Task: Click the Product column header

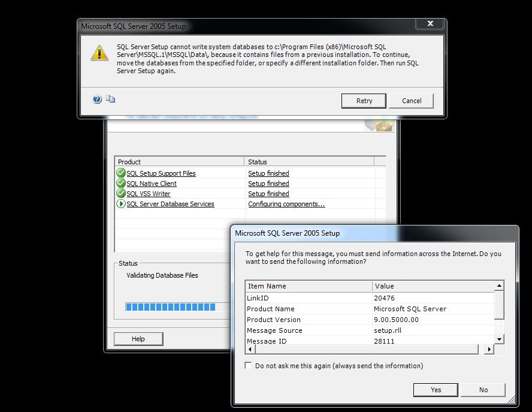Action: point(180,162)
